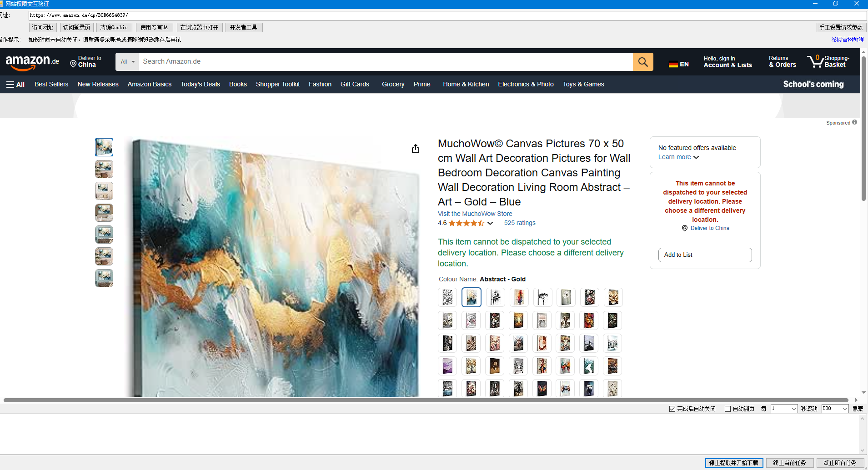
Task: Click the orange search magnifier button
Action: tap(642, 62)
